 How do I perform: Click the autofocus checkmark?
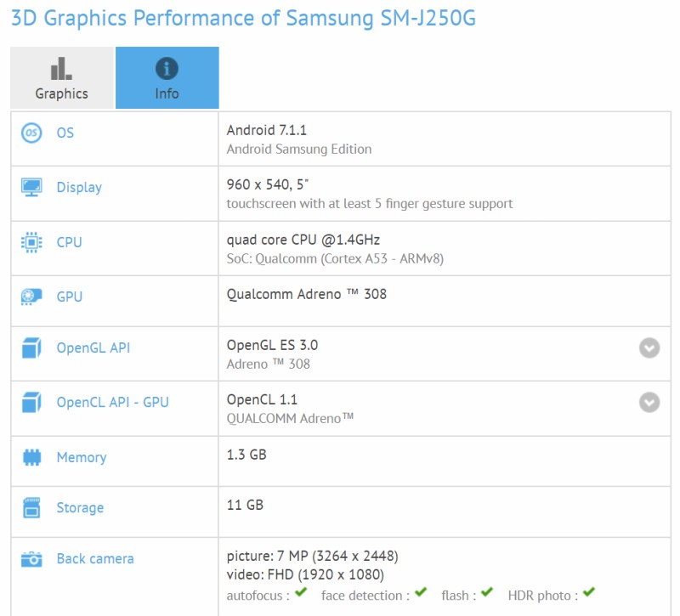pos(302,595)
